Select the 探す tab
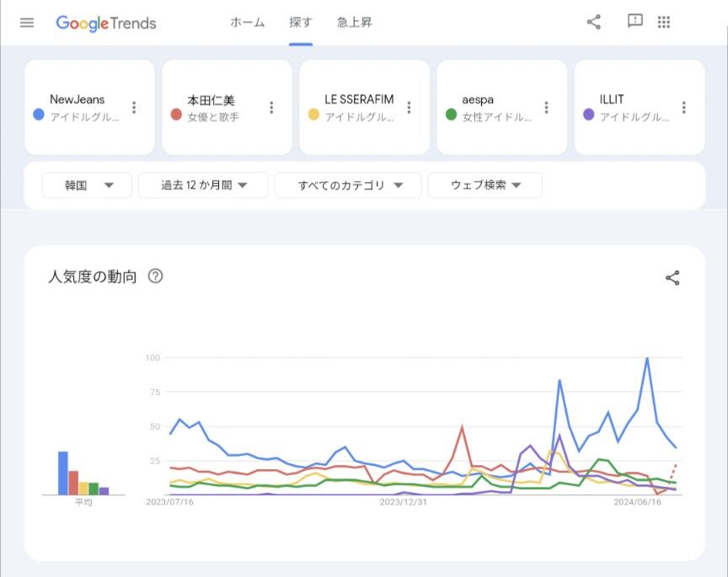This screenshot has width=728, height=577. 301,22
